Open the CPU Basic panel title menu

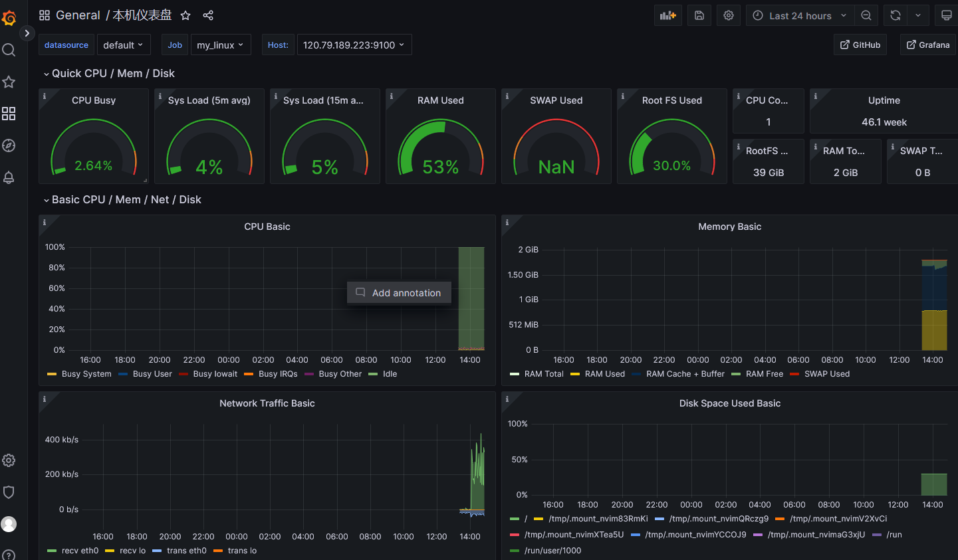[x=267, y=227]
